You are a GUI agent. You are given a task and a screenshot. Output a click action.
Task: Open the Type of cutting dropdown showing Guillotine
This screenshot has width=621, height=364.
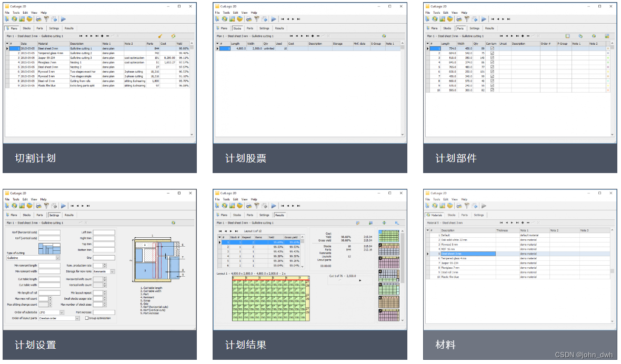58,258
